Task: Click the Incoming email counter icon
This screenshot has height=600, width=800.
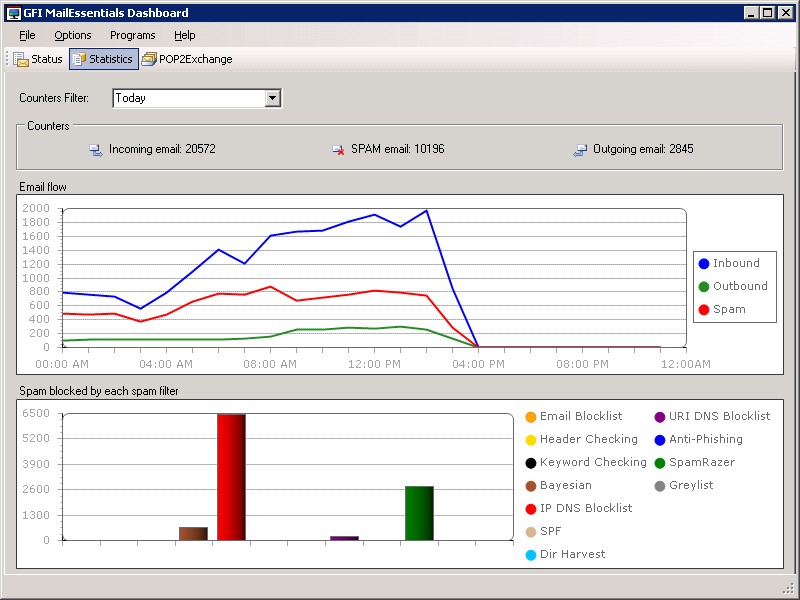Action: [x=96, y=150]
